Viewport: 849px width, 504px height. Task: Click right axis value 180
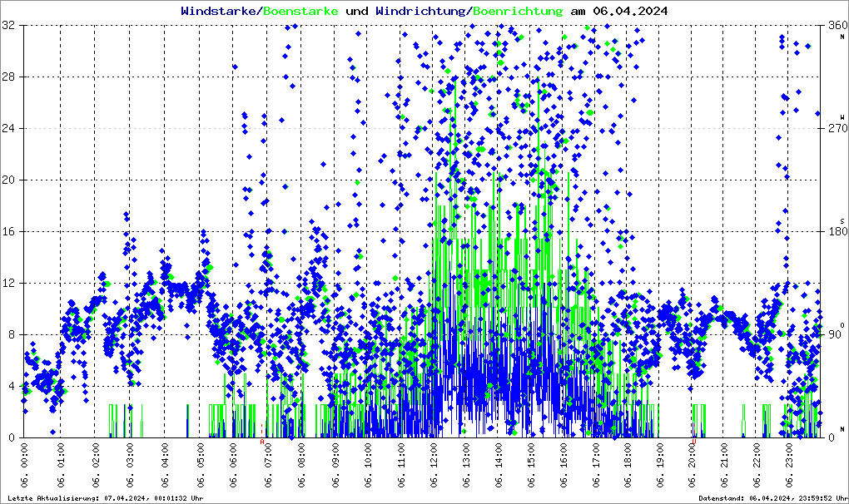pyautogui.click(x=837, y=231)
